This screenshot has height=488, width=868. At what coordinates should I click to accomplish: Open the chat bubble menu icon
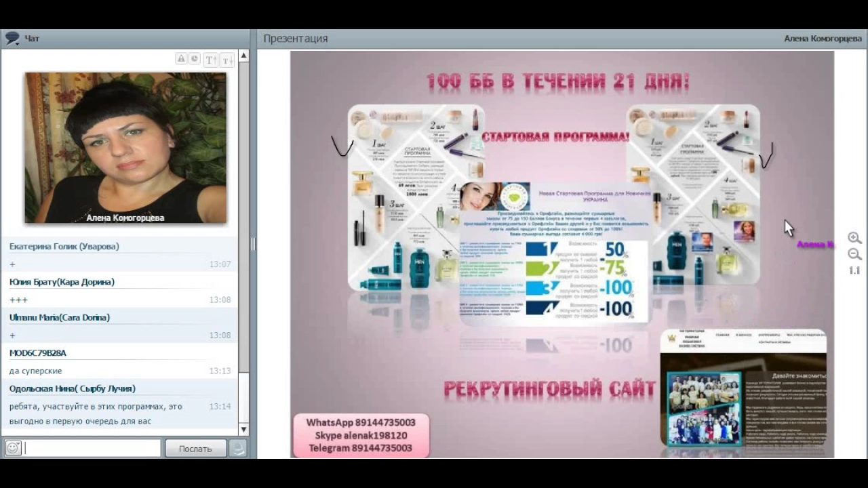pyautogui.click(x=12, y=38)
